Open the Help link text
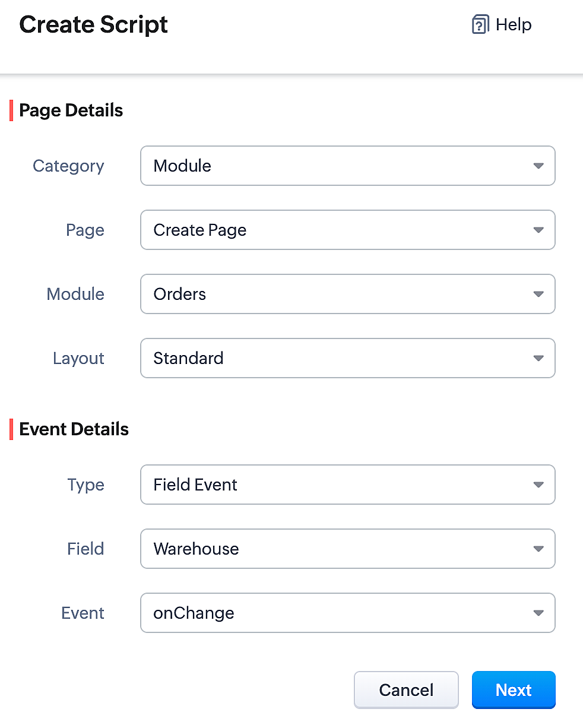The width and height of the screenshot is (583, 728). point(514,25)
